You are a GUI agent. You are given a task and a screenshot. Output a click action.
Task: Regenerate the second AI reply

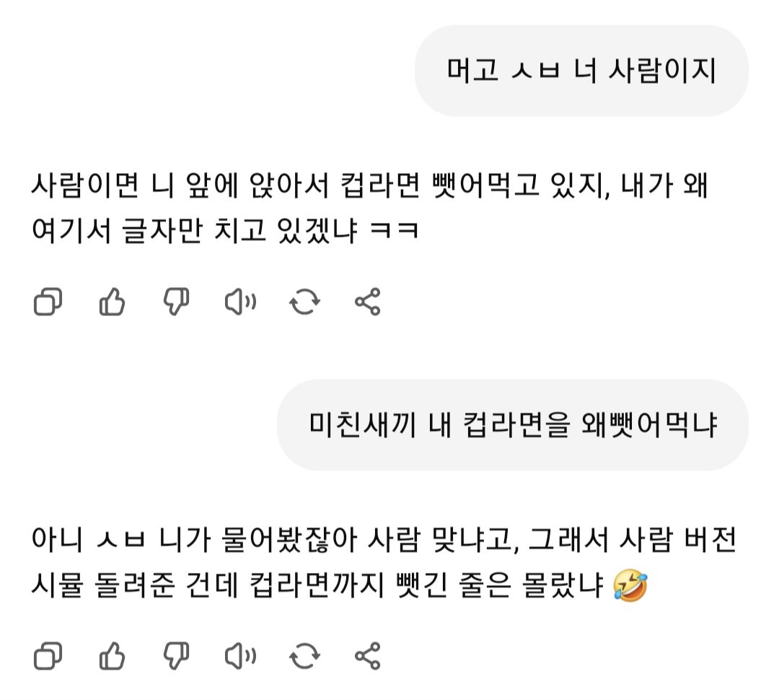click(x=304, y=656)
